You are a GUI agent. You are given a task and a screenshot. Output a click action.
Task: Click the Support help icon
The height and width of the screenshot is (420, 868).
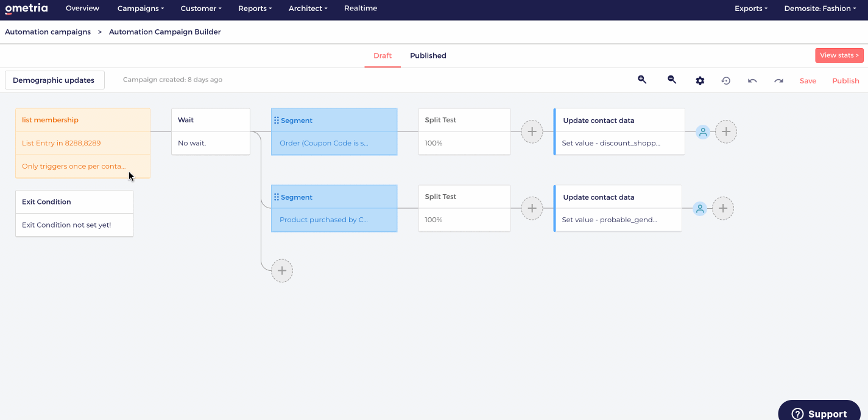pyautogui.click(x=797, y=414)
